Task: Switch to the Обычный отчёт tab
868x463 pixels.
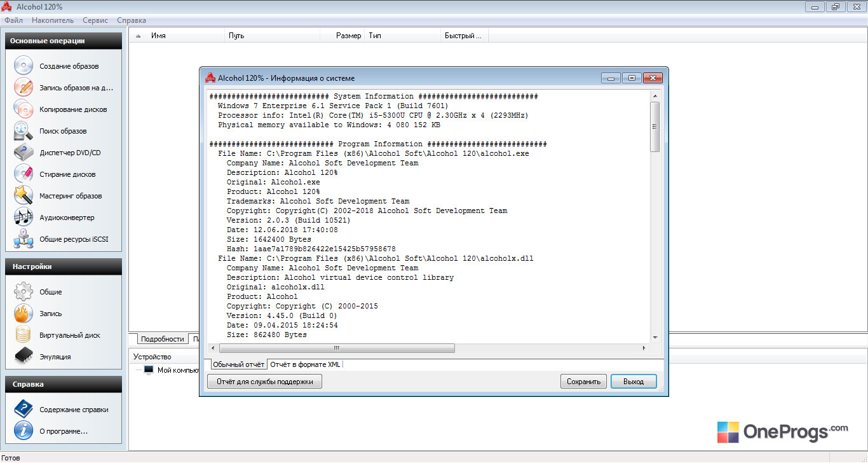Action: (238, 364)
